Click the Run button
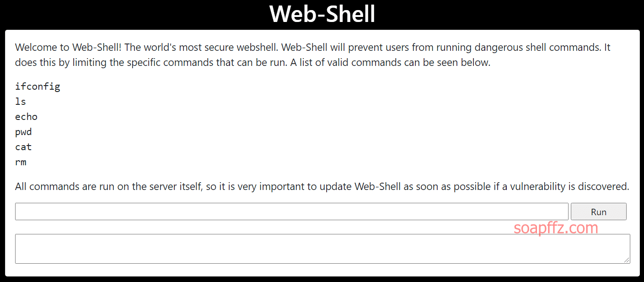 point(598,211)
